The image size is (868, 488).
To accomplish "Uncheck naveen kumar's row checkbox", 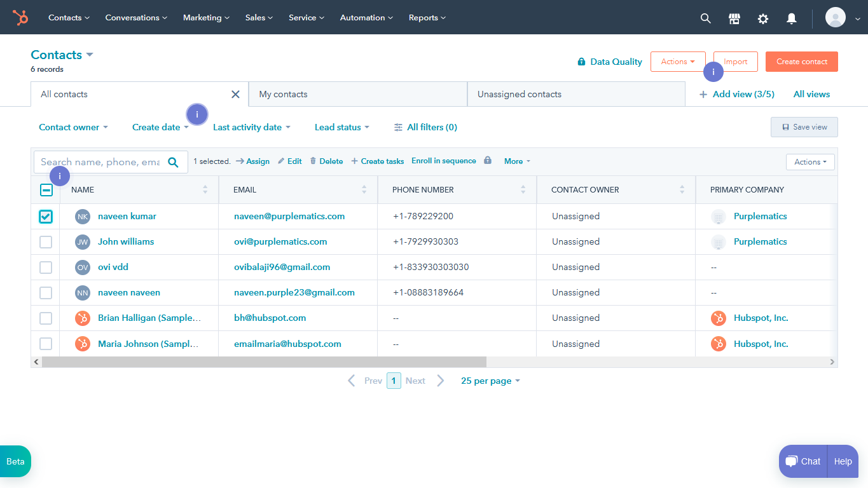I will pyautogui.click(x=45, y=216).
